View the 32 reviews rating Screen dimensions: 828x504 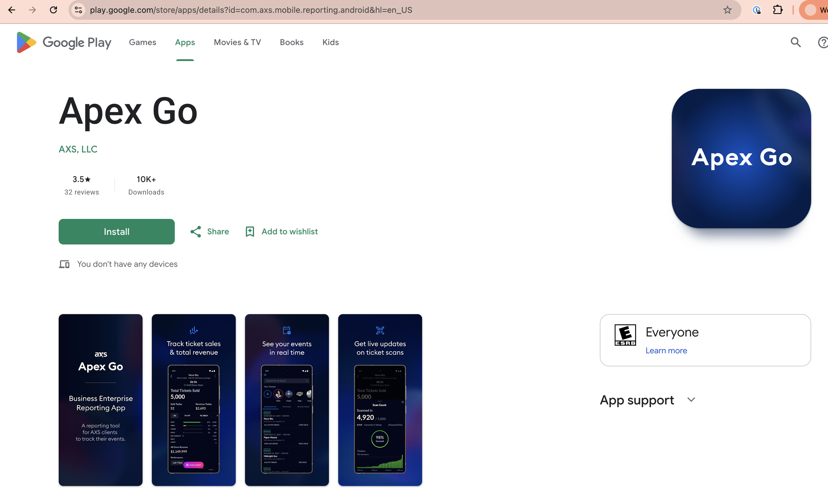tap(82, 185)
